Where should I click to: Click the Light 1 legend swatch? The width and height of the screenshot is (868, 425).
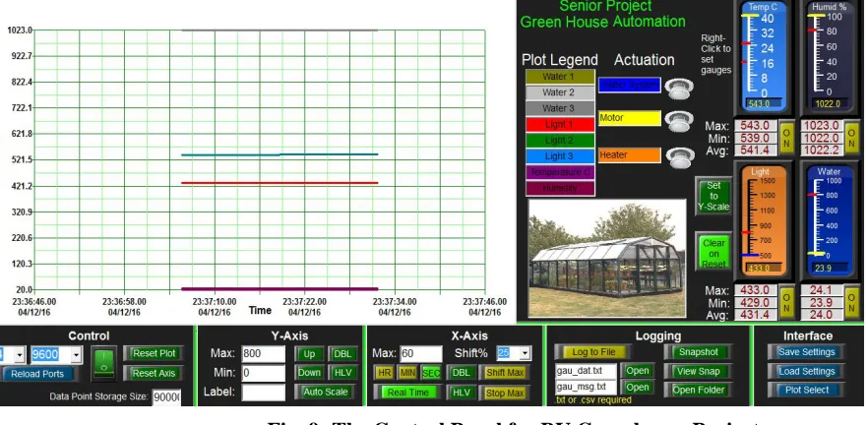tap(560, 125)
